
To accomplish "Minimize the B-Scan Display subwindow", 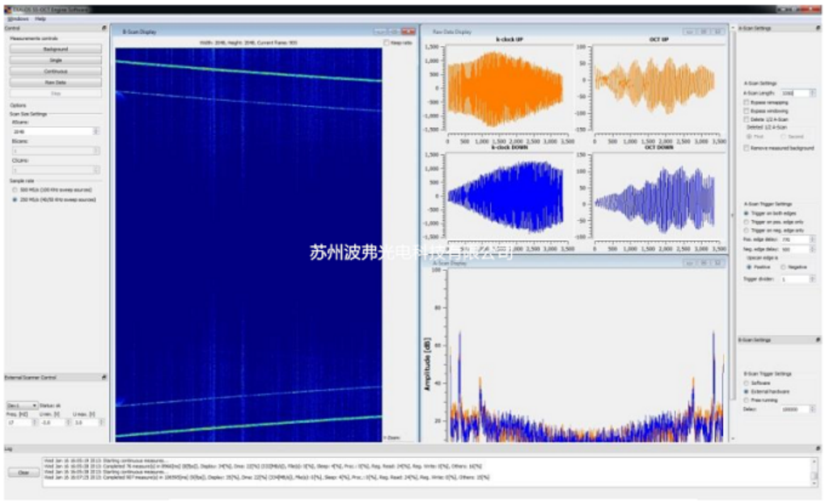I will click(380, 32).
